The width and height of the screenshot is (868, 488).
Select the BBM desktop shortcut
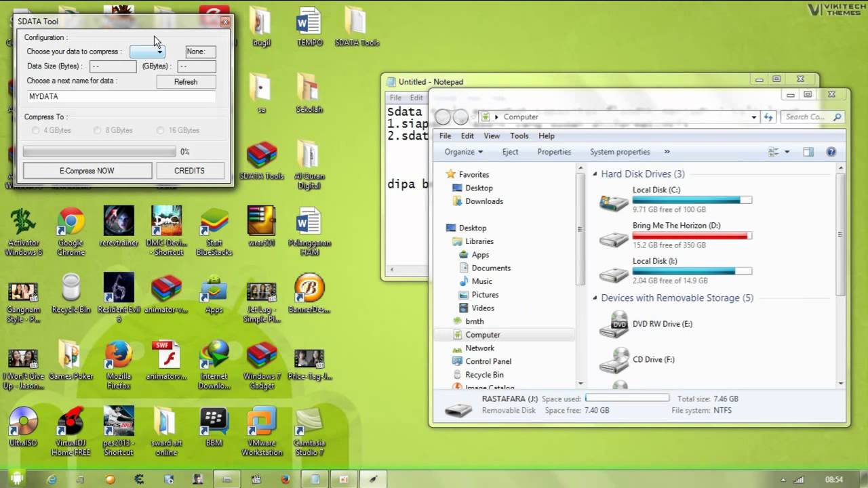tap(214, 427)
